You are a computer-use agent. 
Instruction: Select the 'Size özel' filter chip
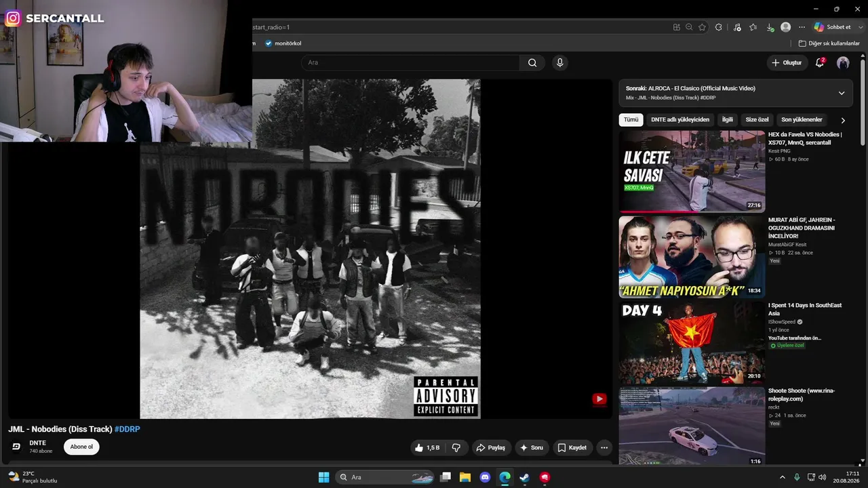[757, 120]
